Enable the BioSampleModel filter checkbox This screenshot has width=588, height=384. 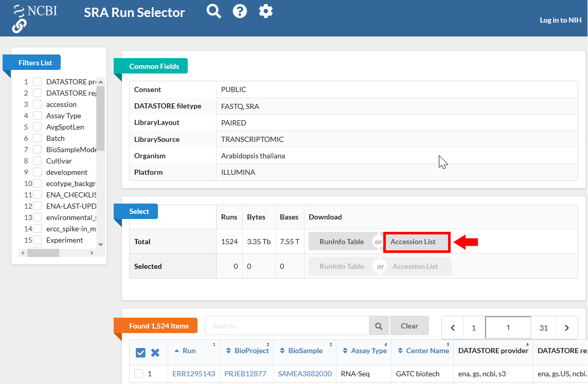pos(37,150)
